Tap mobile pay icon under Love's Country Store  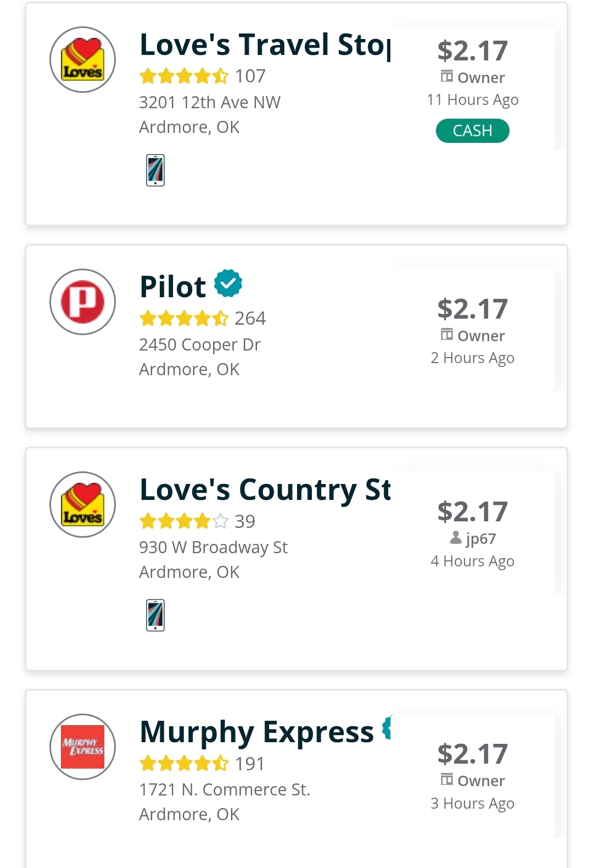click(155, 615)
